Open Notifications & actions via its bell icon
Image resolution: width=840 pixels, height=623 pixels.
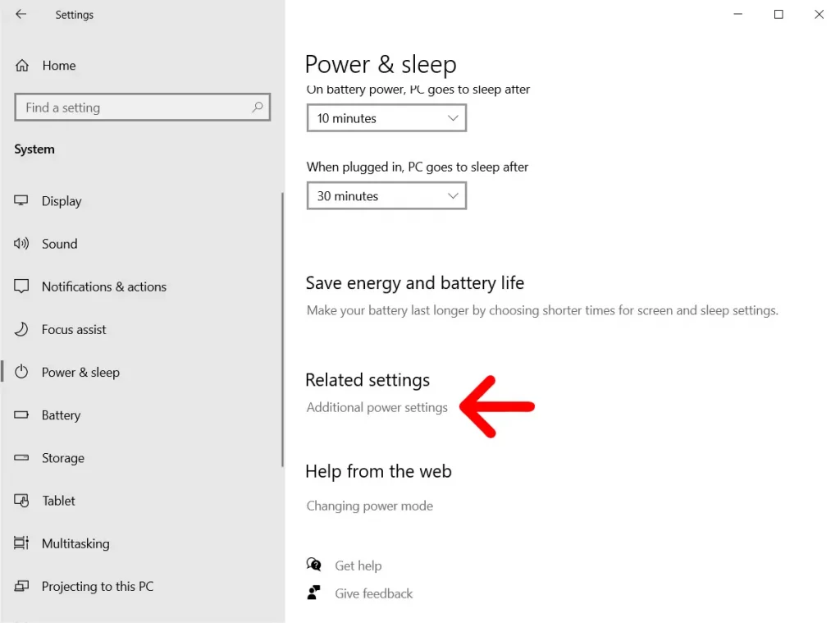(22, 286)
